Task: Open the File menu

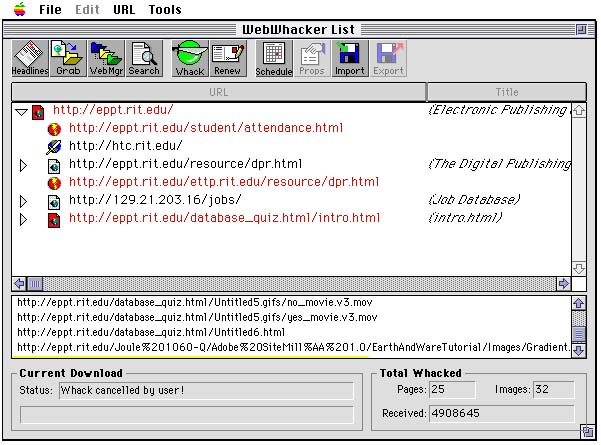Action: click(x=50, y=9)
